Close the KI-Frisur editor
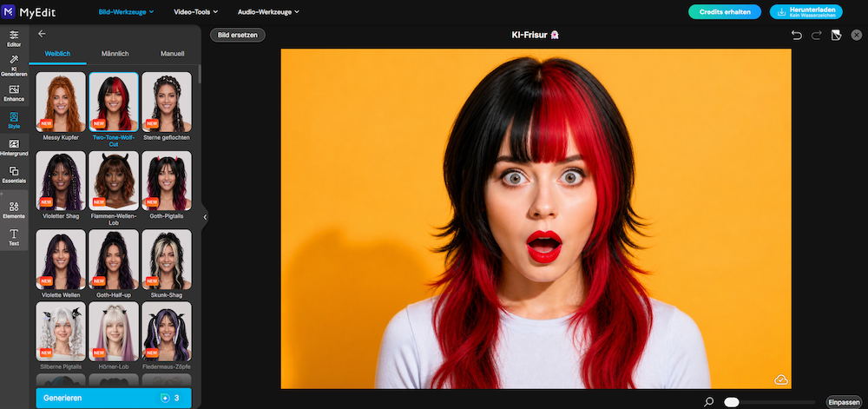 click(857, 36)
